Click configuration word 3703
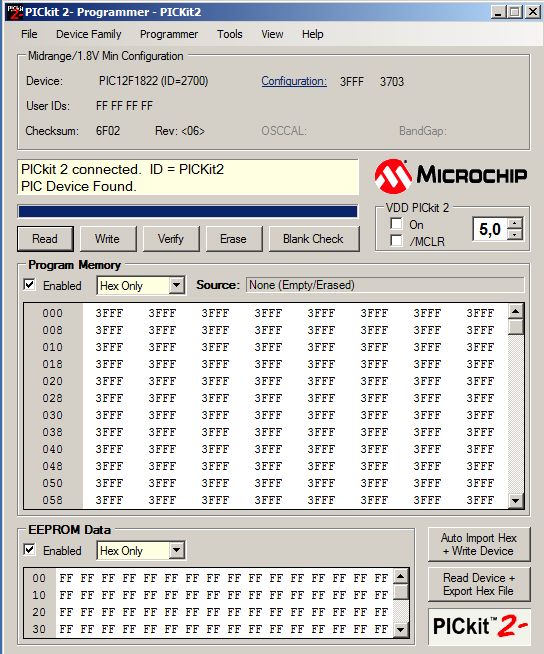Image resolution: width=544 pixels, height=654 pixels. tap(392, 81)
